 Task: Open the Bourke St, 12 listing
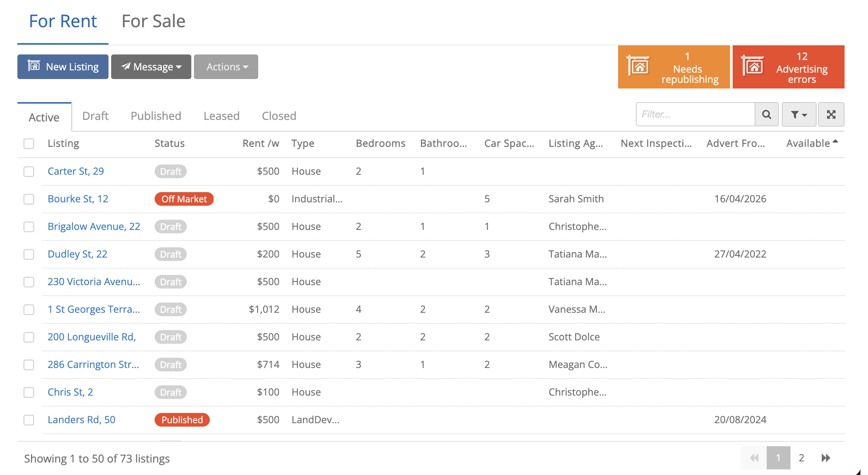coord(78,199)
